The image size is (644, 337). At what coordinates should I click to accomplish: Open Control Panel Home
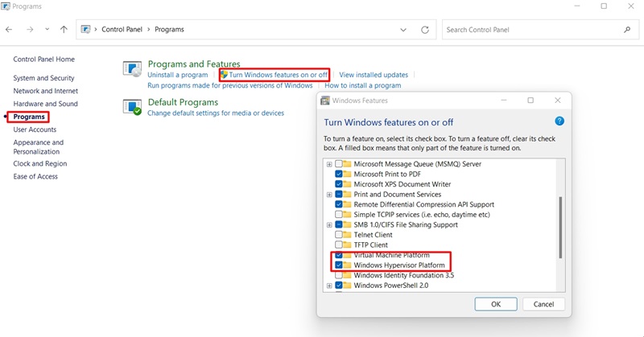pos(44,59)
